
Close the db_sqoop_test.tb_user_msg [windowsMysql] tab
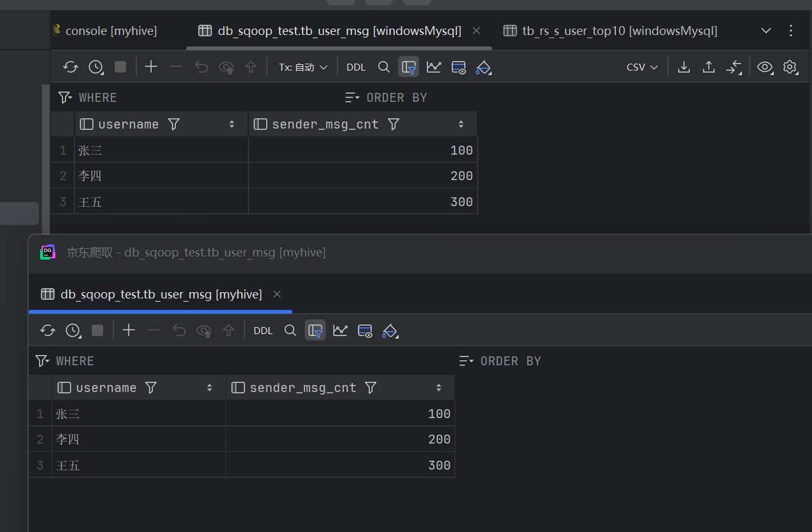[x=476, y=31]
